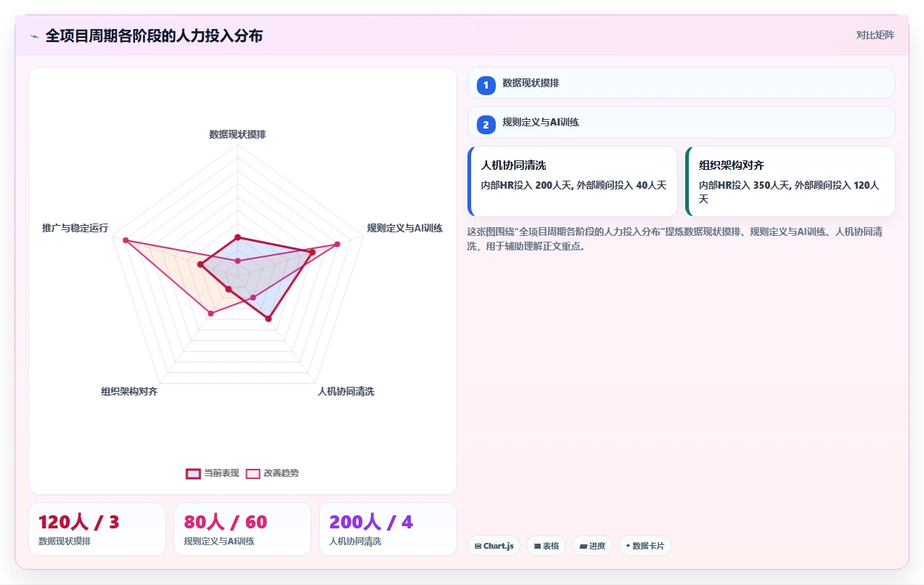Click 当前表现 data point on 人机协同清洗 axis
924x585 pixels.
coord(269,319)
